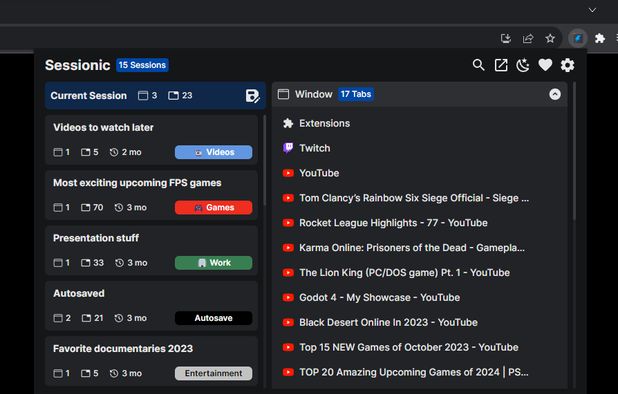Open the Sessionic search icon
The width and height of the screenshot is (618, 394).
(478, 65)
